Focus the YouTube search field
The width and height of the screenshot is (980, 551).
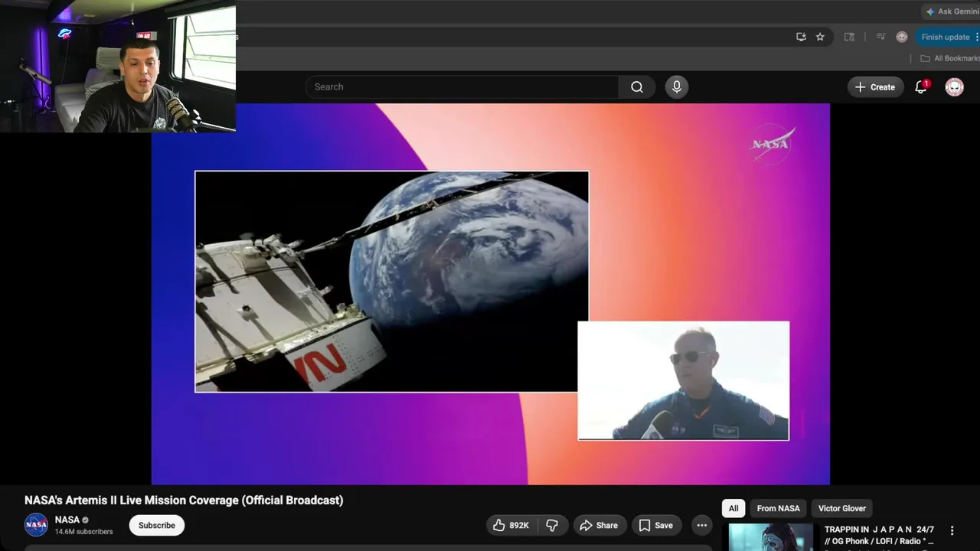click(462, 87)
